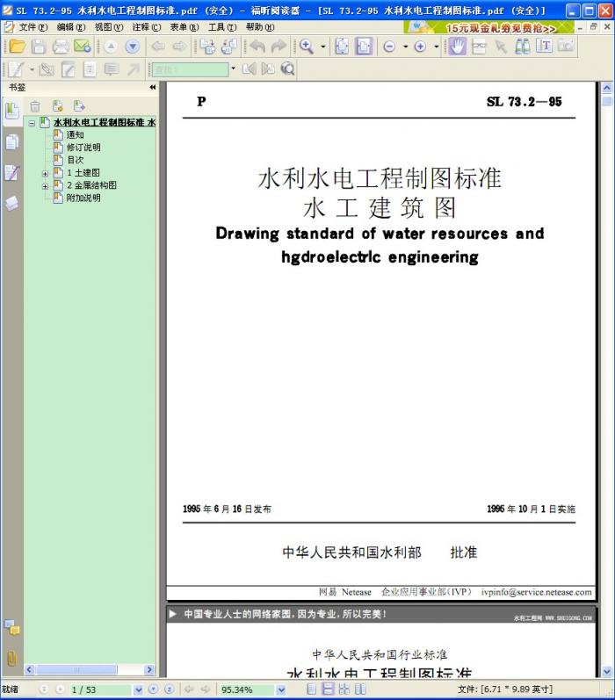Image resolution: width=615 pixels, height=700 pixels.
Task: Select the text selection T tool
Action: (544, 47)
